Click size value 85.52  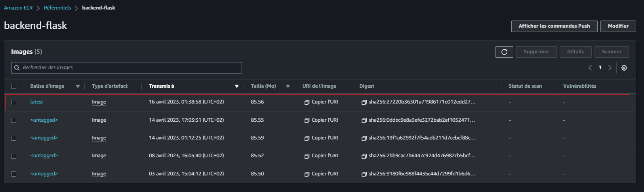257,156
